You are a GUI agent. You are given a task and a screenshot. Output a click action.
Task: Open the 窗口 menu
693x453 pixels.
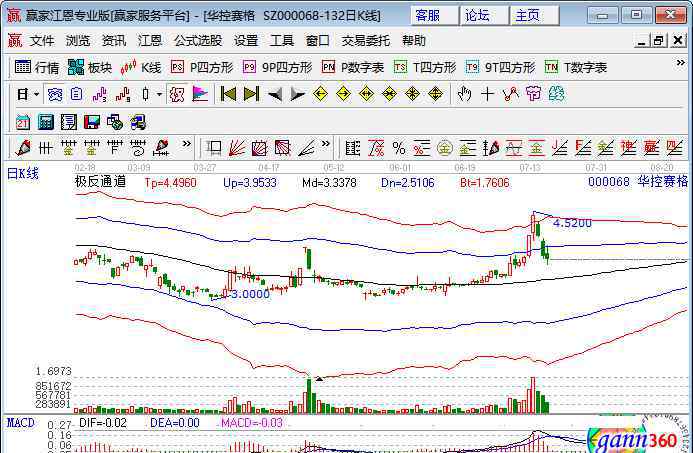tap(318, 41)
